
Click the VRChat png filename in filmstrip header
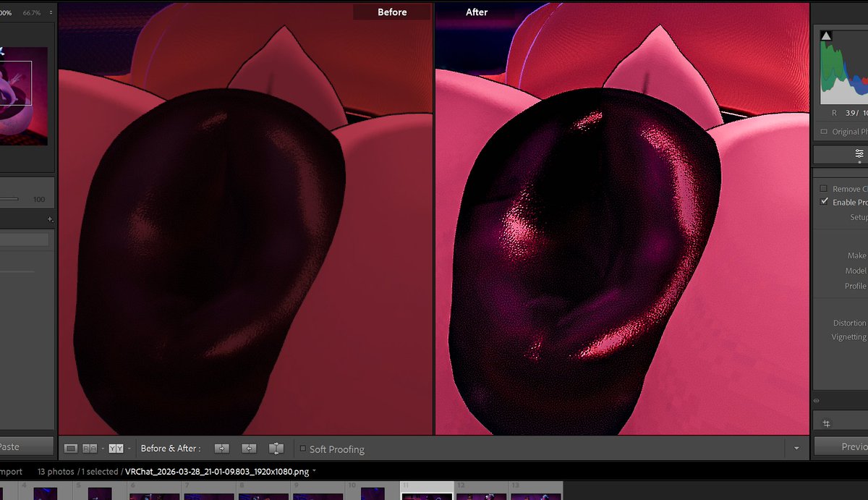pyautogui.click(x=217, y=471)
